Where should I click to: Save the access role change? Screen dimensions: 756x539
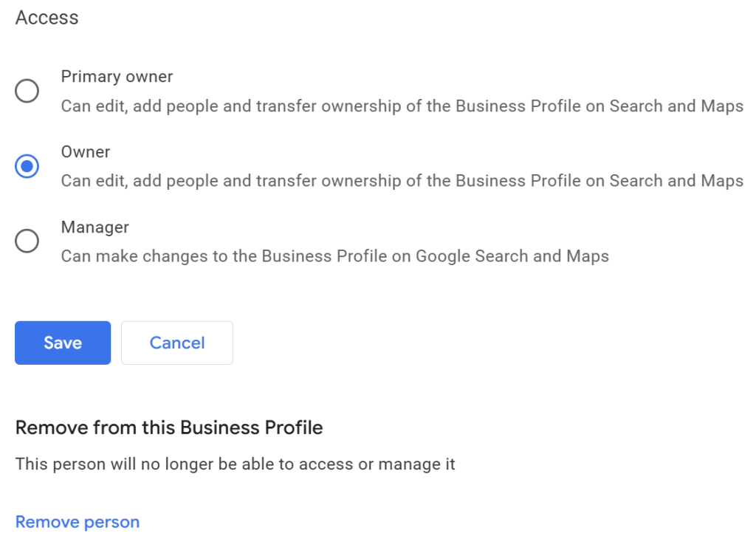coord(63,343)
